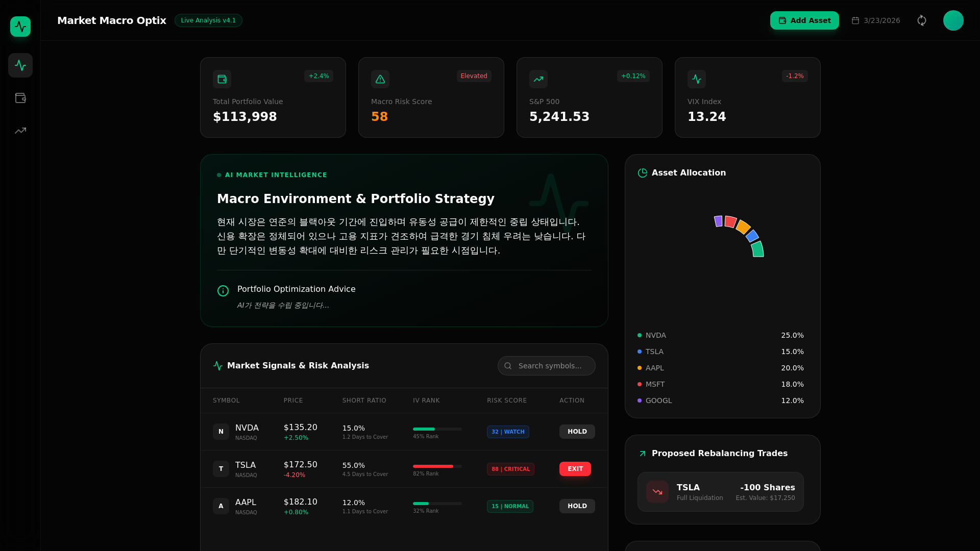Click the SHORT RATIO column header
The image size is (980, 551).
pyautogui.click(x=364, y=400)
